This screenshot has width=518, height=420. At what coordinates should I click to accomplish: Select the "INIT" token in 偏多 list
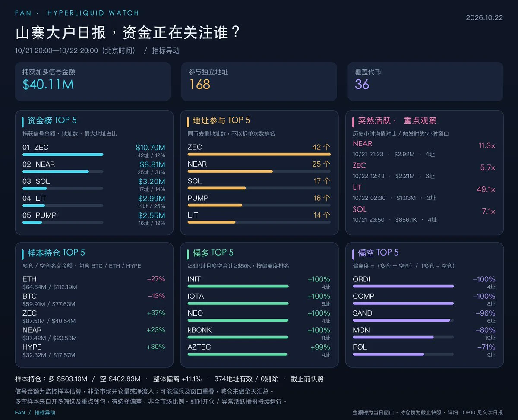pyautogui.click(x=194, y=279)
